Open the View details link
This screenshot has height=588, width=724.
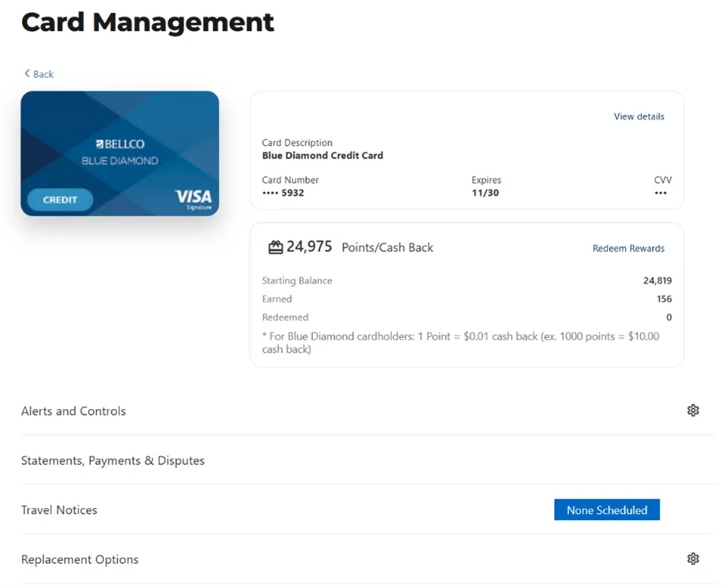tap(639, 117)
